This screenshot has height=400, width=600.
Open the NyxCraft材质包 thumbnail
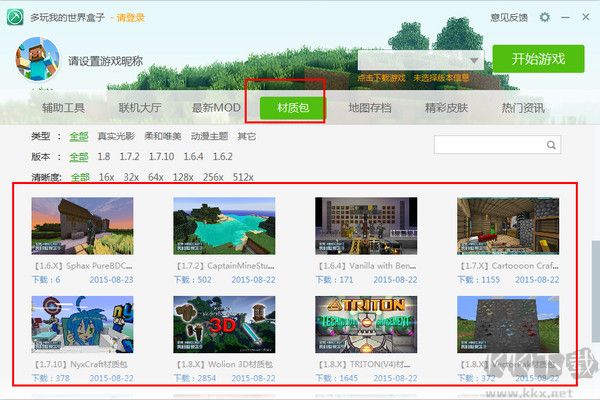pos(82,325)
